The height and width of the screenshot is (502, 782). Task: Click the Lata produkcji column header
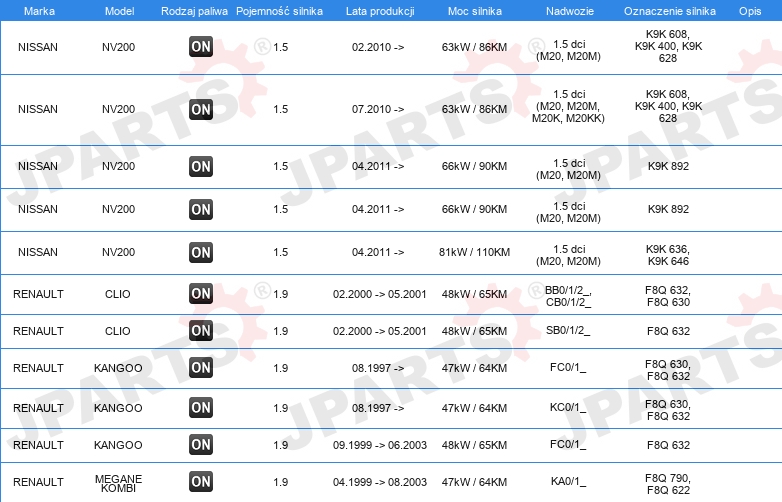380,11
